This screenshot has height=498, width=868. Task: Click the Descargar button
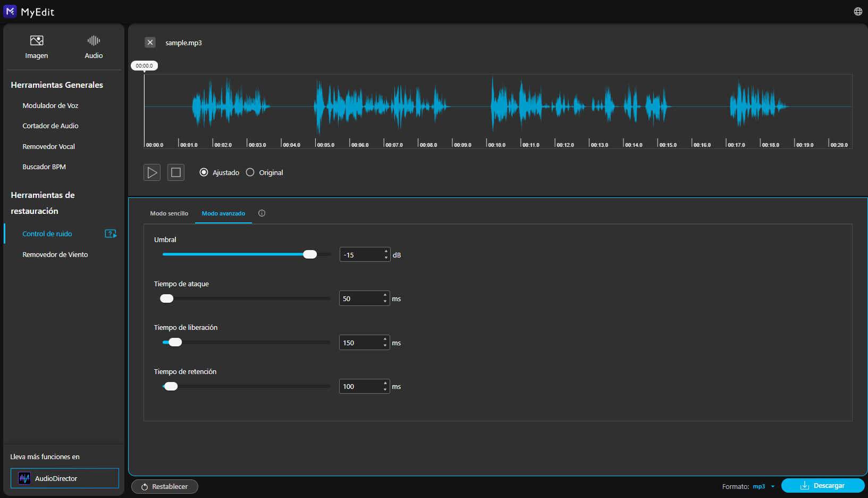(x=822, y=486)
